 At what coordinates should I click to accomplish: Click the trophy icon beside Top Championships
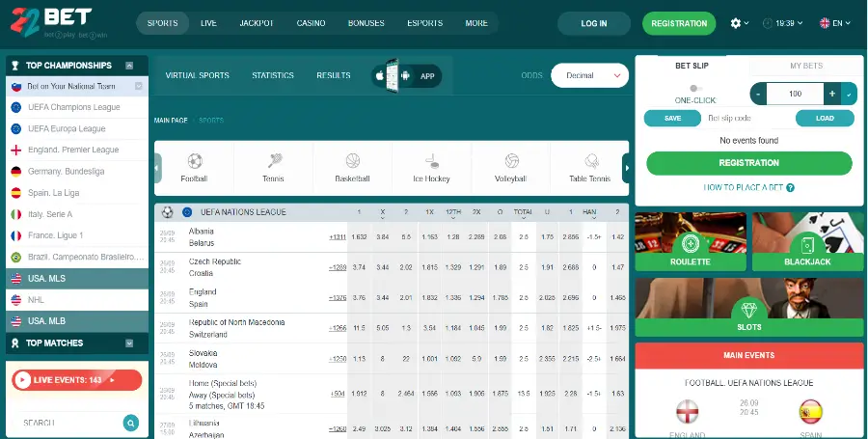click(14, 66)
